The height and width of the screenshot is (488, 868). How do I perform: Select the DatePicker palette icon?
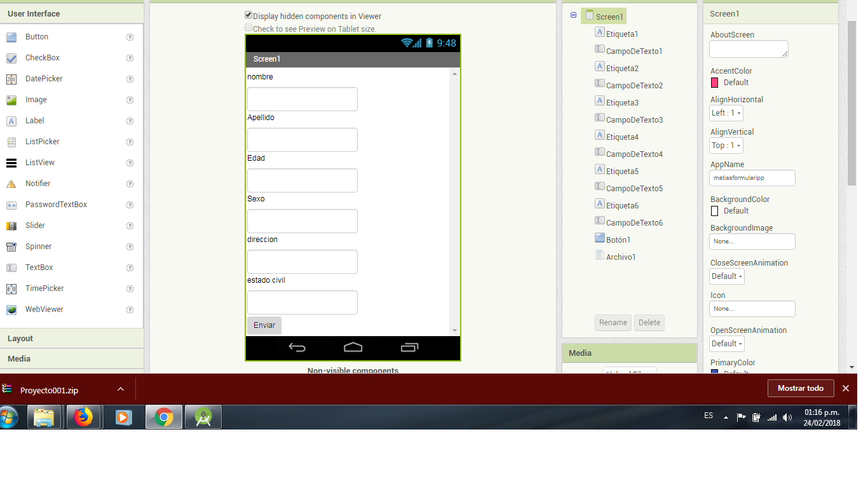point(11,79)
